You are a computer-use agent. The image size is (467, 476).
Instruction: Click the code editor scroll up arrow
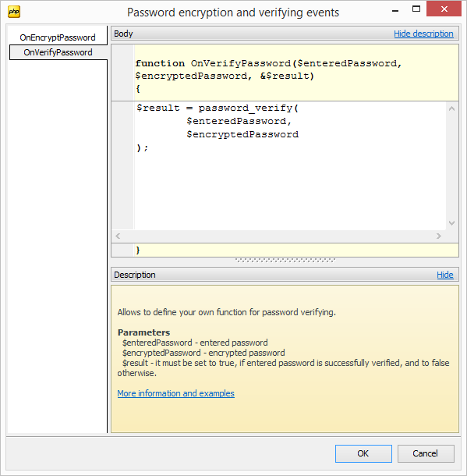pyautogui.click(x=451, y=108)
